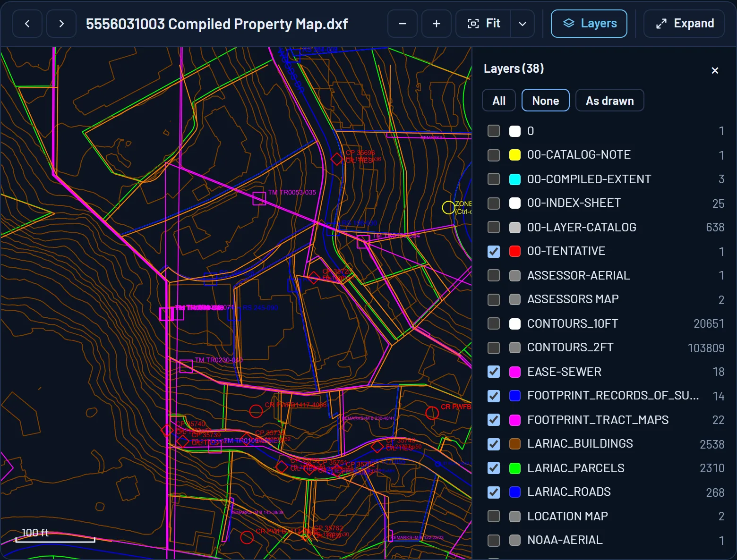
Task: Click red swatch of 00-TENTATIVE
Action: [x=515, y=251]
